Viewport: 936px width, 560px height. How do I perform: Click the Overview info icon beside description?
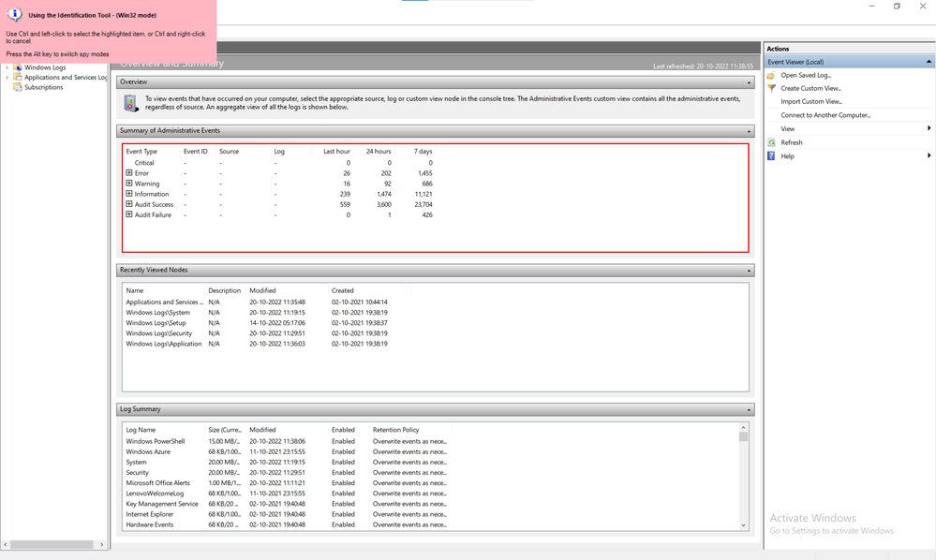131,102
